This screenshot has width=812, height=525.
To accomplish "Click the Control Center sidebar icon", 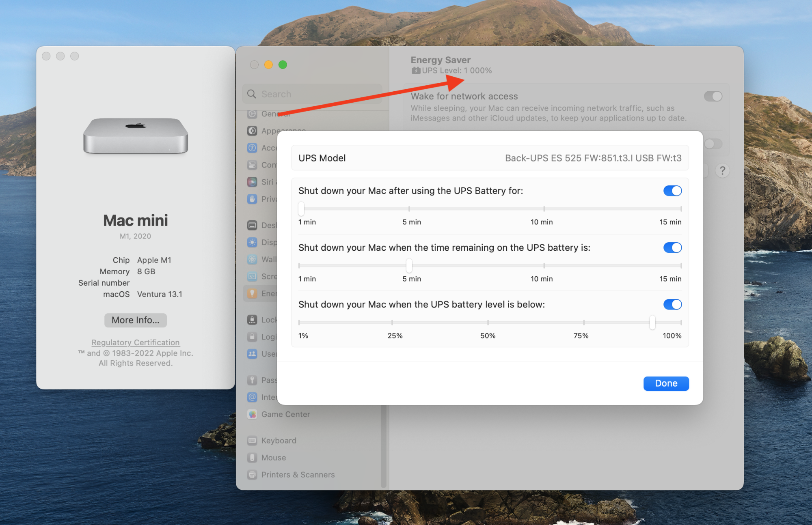I will tap(252, 165).
